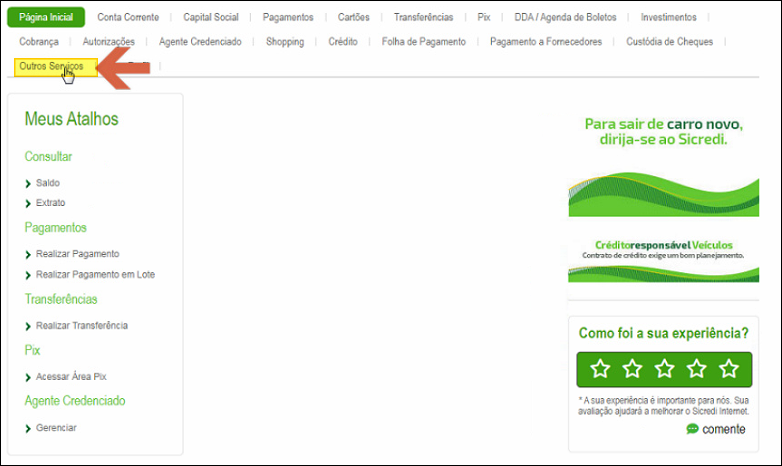
Task: Open the Folha de Pagamento menu
Action: coord(424,41)
